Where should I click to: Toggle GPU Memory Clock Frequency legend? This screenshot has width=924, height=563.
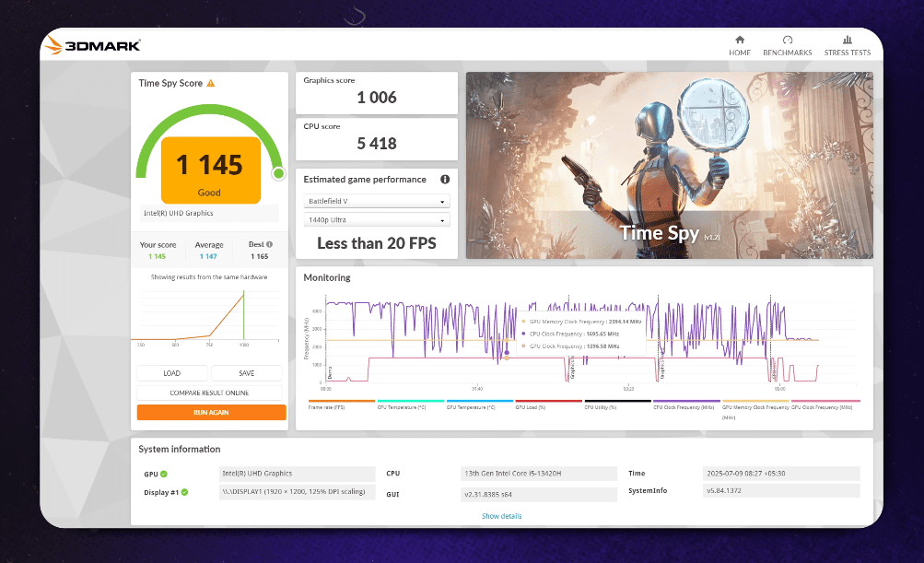(x=755, y=412)
